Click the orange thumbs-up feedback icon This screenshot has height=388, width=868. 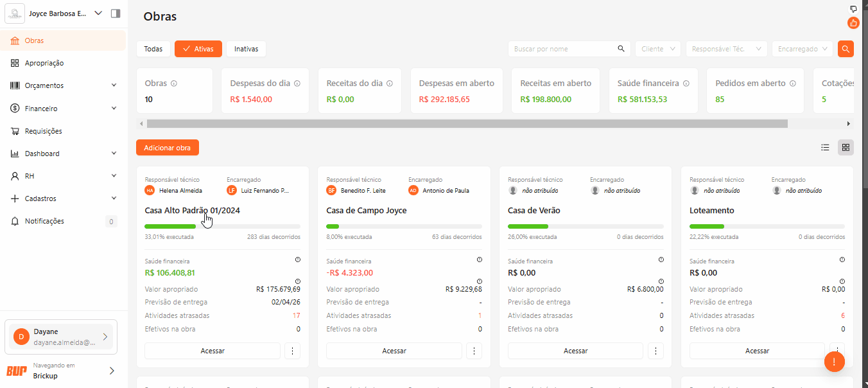(853, 23)
